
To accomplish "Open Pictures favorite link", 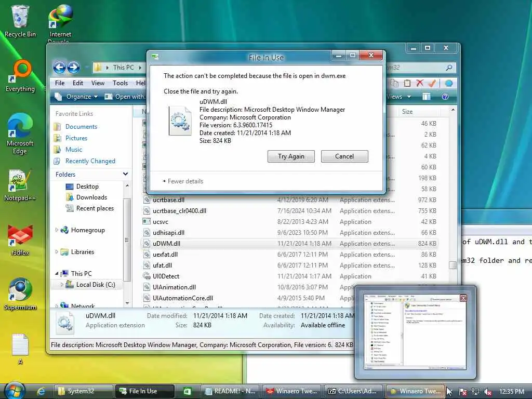I will [76, 138].
